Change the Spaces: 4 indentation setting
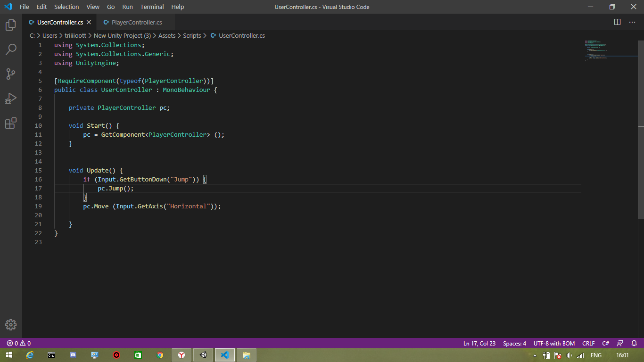The width and height of the screenshot is (644, 362). 514,343
